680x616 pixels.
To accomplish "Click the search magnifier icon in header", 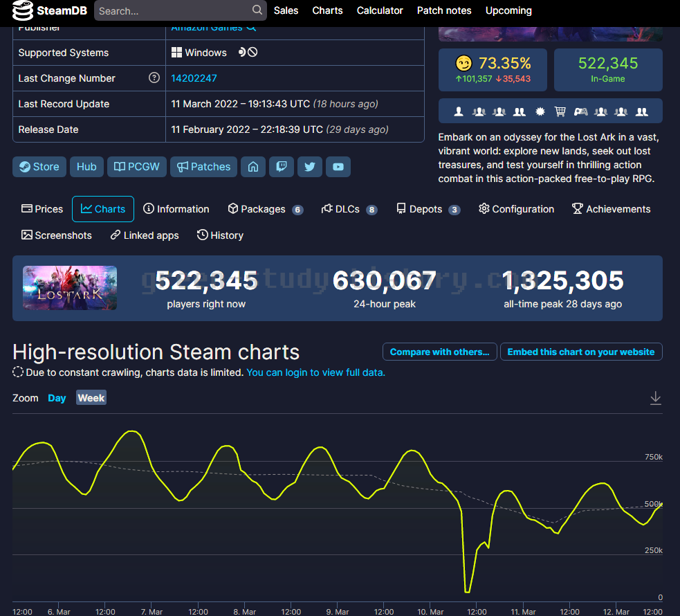I will (257, 10).
